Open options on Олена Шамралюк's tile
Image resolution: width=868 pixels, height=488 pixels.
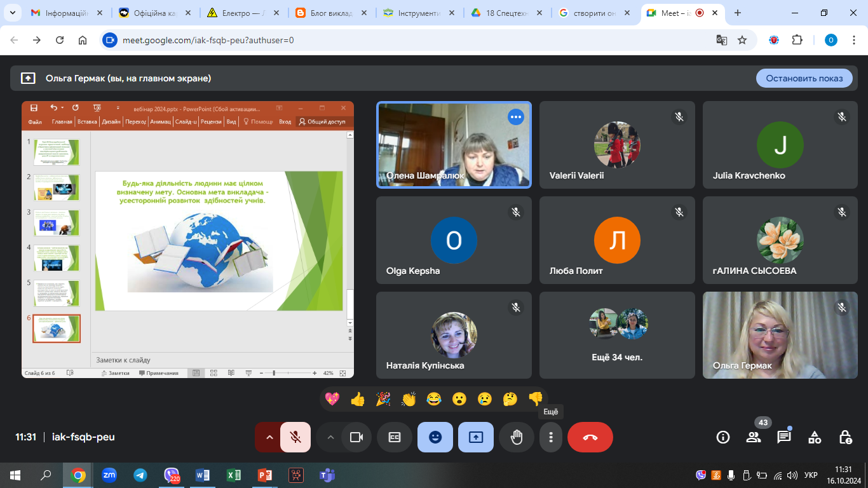click(x=515, y=117)
